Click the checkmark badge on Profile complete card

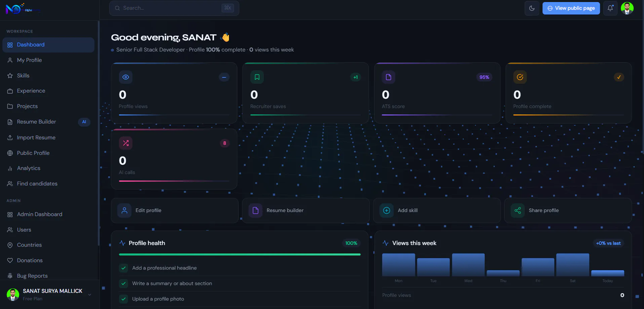coord(619,77)
